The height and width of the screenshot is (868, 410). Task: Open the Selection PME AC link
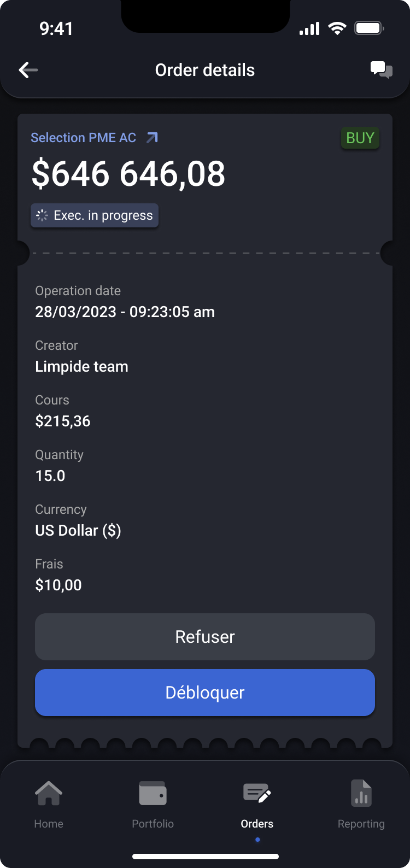[x=84, y=138]
